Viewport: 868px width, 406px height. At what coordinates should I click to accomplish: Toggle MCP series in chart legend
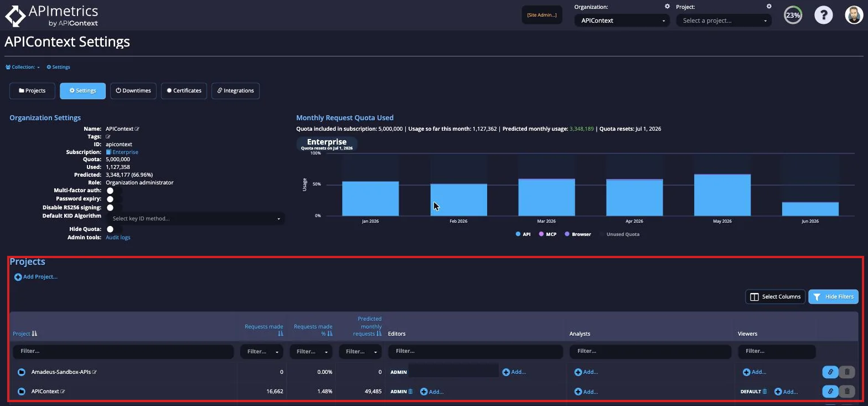[547, 234]
